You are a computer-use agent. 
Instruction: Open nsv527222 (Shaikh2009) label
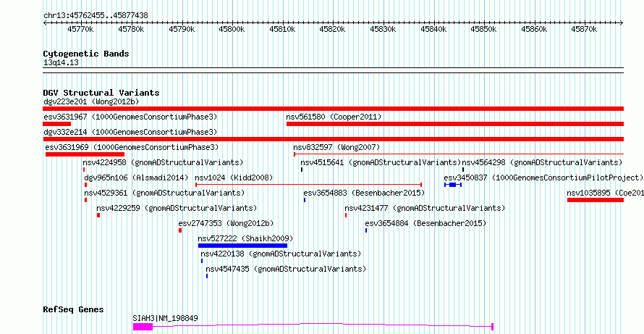tap(245, 238)
